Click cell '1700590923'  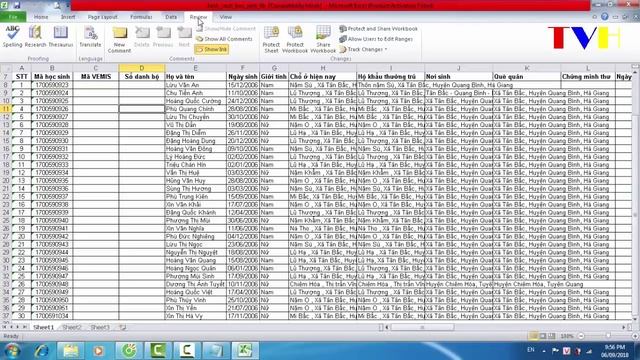point(52,85)
